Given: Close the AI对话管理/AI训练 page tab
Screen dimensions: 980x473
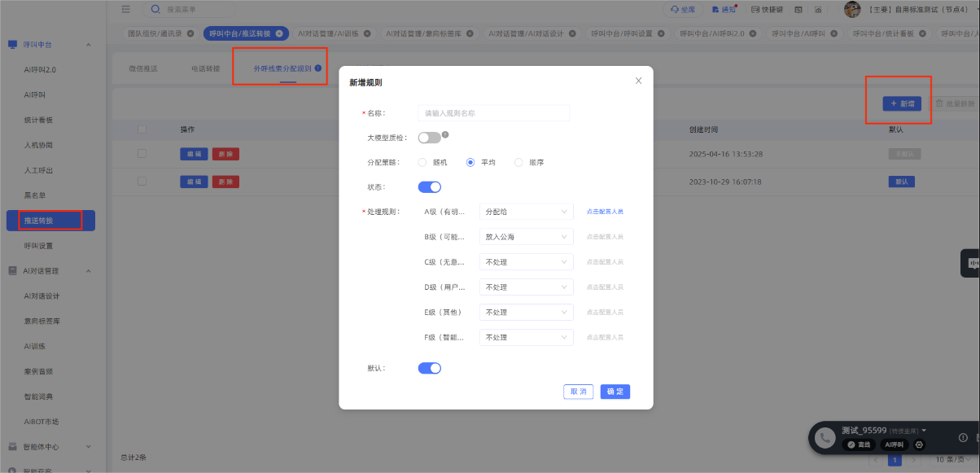Looking at the screenshot, I should [x=367, y=33].
